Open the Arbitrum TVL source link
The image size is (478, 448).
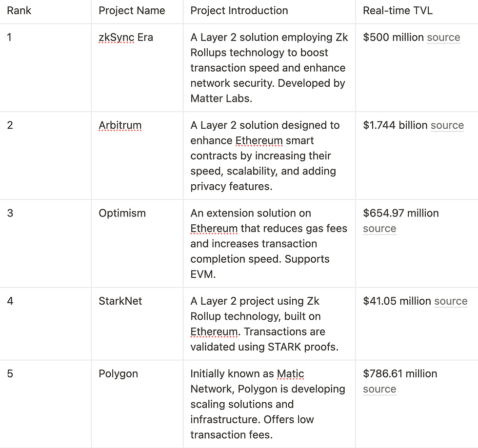coord(447,125)
